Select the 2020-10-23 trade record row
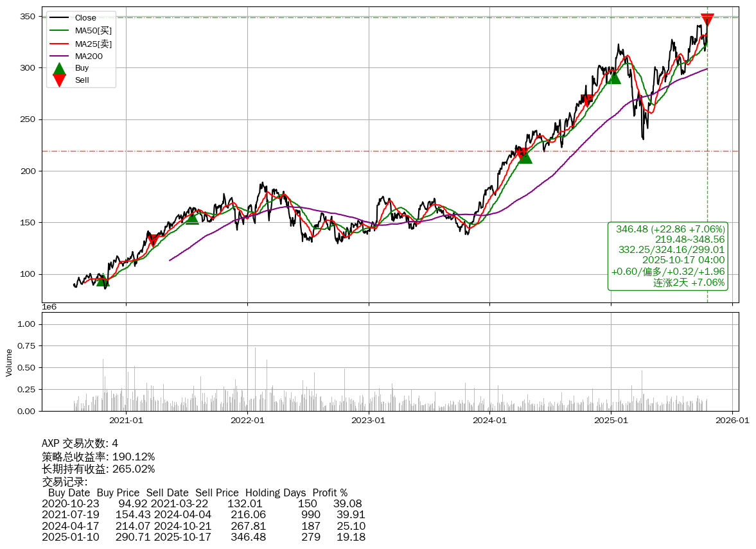 tap(202, 504)
